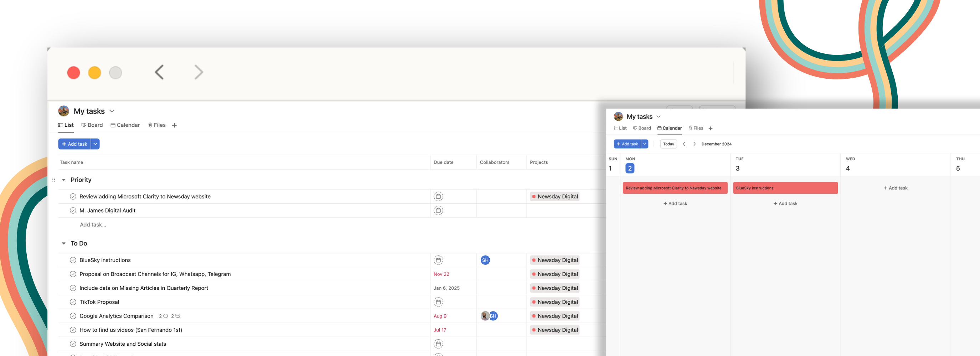The height and width of the screenshot is (356, 980).
Task: Open Add task dropdown arrow in list view
Action: click(95, 144)
